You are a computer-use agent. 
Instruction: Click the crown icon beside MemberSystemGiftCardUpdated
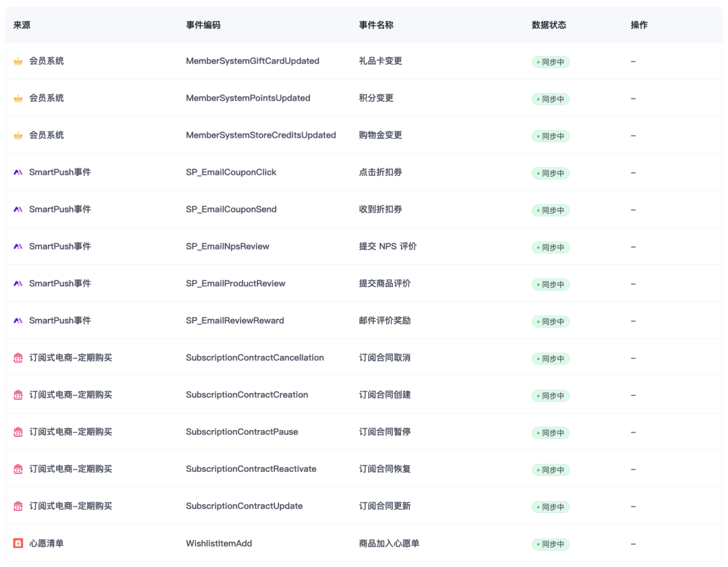coord(18,61)
